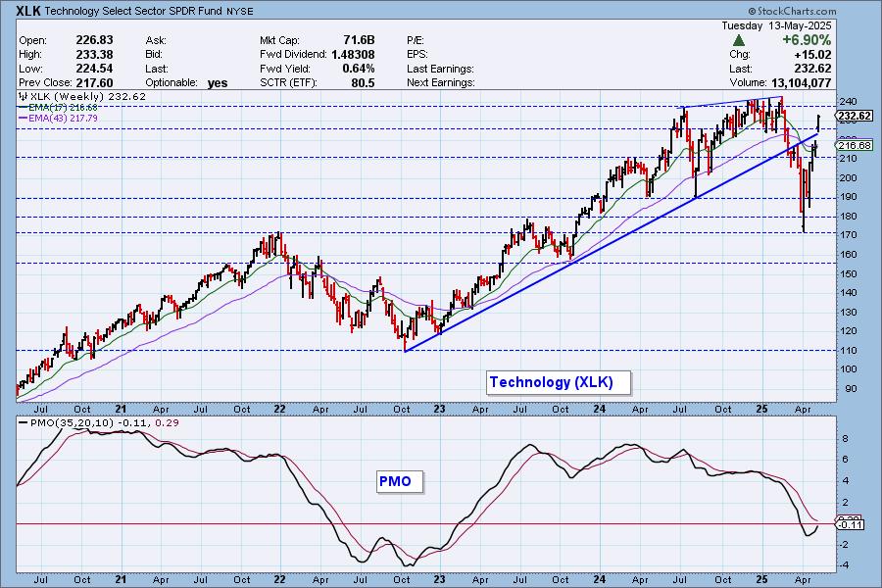Click the Low value 224.54
The height and width of the screenshot is (588, 882).
(x=94, y=68)
